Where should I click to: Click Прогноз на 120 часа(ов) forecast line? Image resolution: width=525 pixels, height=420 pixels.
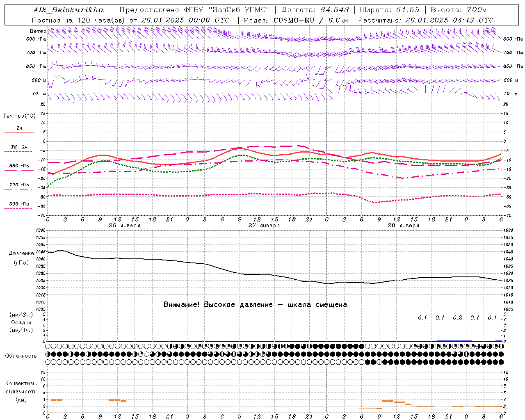pyautogui.click(x=130, y=20)
